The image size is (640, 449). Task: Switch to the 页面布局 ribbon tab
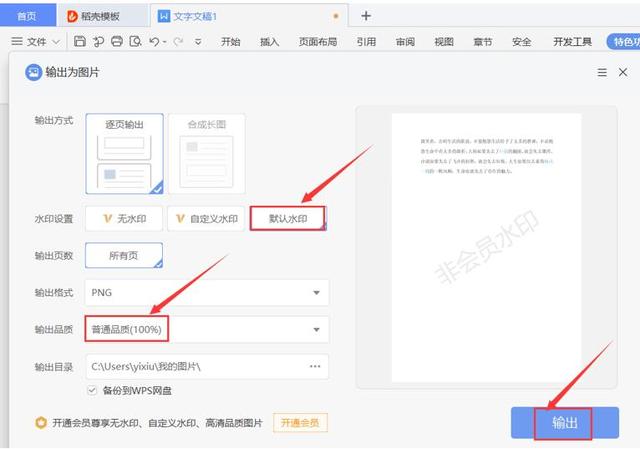pyautogui.click(x=318, y=42)
